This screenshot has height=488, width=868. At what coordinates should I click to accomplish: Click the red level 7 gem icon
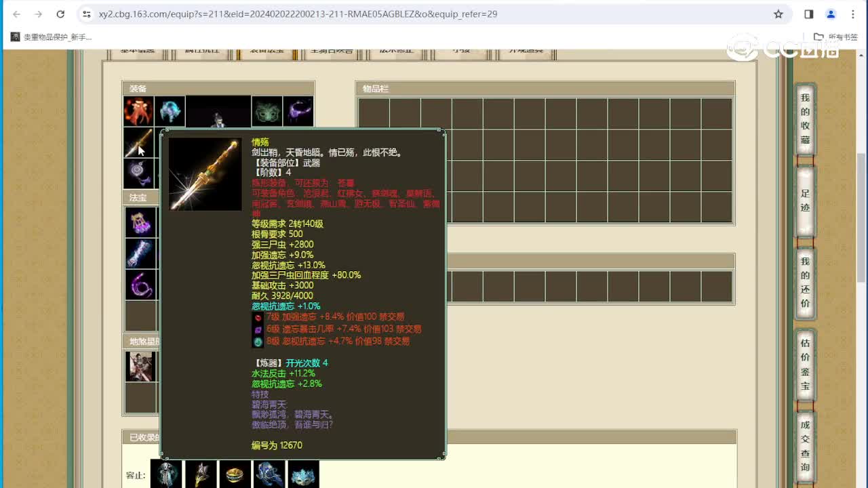point(258,317)
